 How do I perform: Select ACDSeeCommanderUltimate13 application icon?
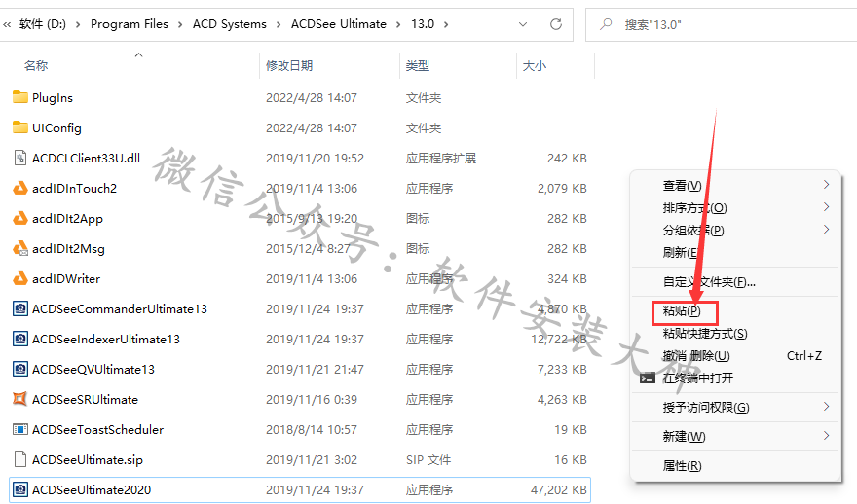[x=20, y=309]
